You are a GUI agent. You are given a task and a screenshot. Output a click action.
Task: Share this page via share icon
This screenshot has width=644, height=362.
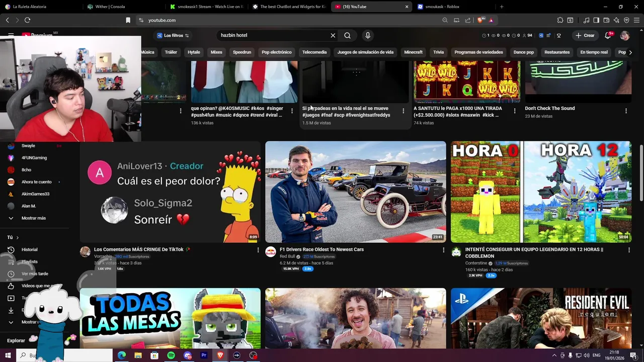pos(468,20)
